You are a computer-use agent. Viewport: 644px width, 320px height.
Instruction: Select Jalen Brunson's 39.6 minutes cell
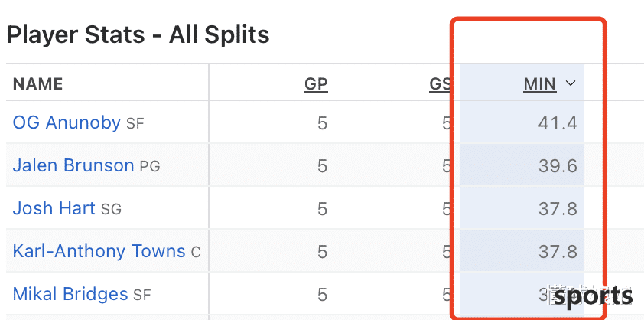click(x=522, y=165)
